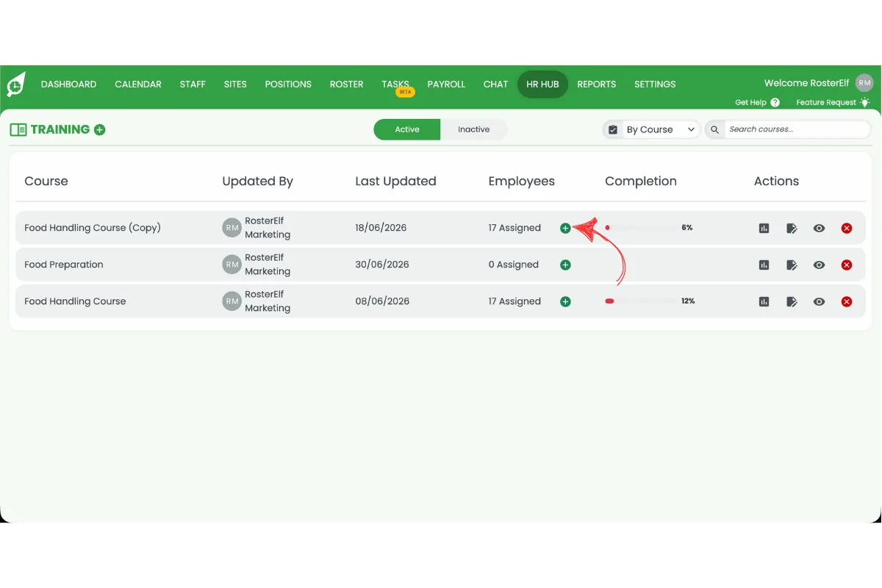Click the Feature Request link

(826, 103)
